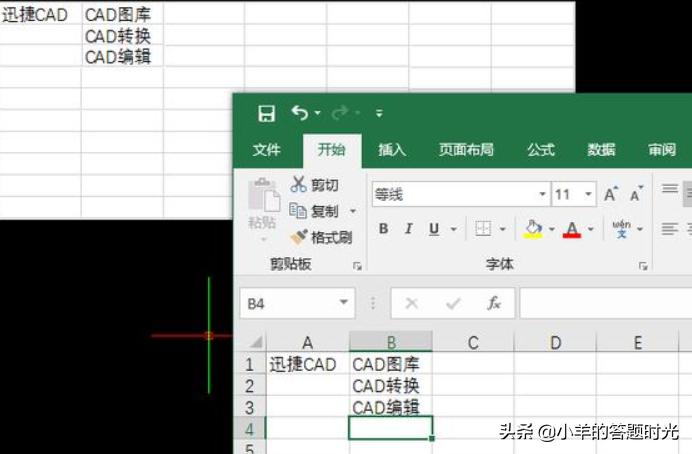The image size is (692, 454).
Task: Click the Select All corner triangle
Action: [x=256, y=341]
